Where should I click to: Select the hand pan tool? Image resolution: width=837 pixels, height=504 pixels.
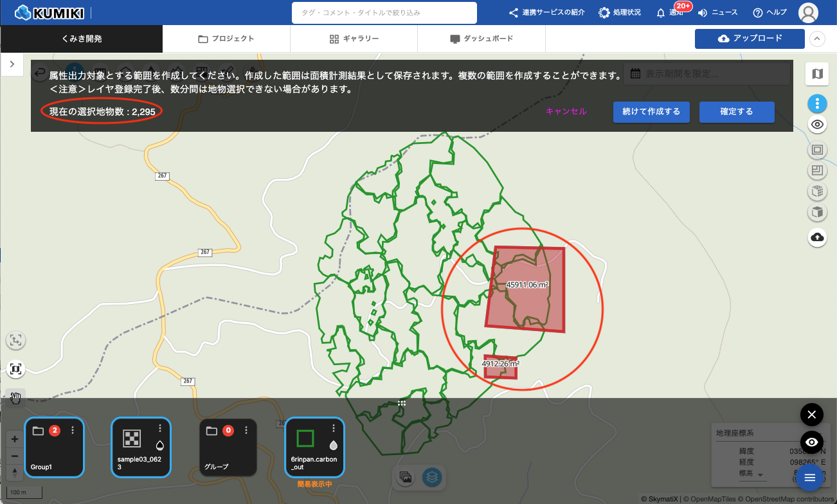click(15, 398)
